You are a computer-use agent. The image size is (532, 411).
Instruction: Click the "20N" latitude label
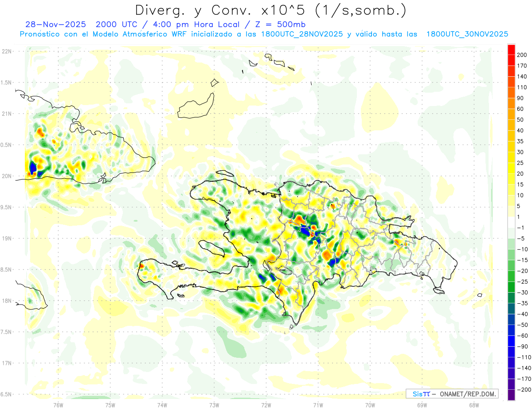click(x=7, y=176)
